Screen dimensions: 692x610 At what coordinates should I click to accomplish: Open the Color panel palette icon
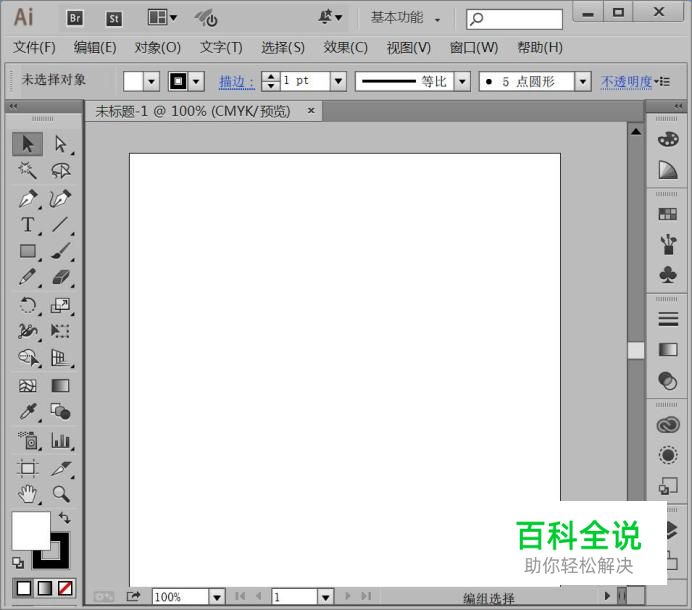tap(668, 140)
